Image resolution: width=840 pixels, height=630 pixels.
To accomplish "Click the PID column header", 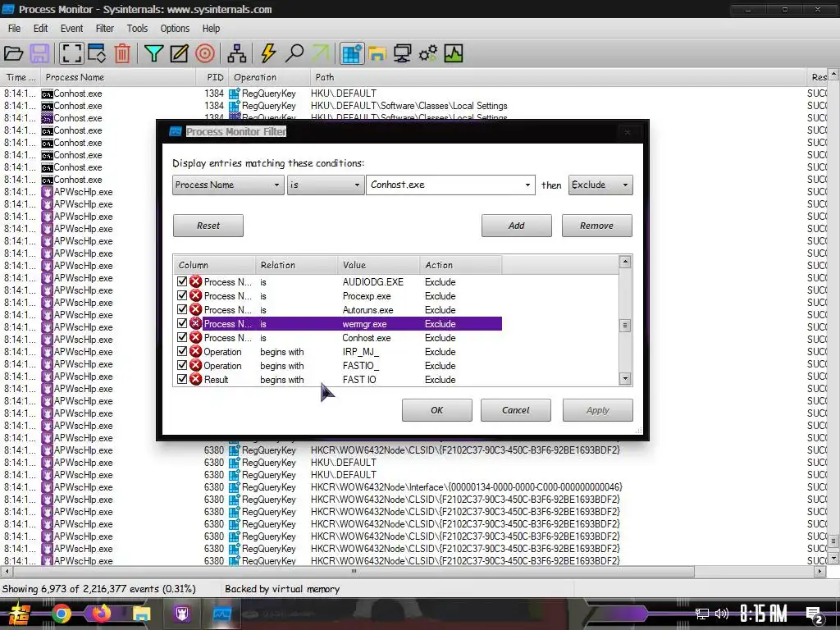I will pyautogui.click(x=212, y=78).
